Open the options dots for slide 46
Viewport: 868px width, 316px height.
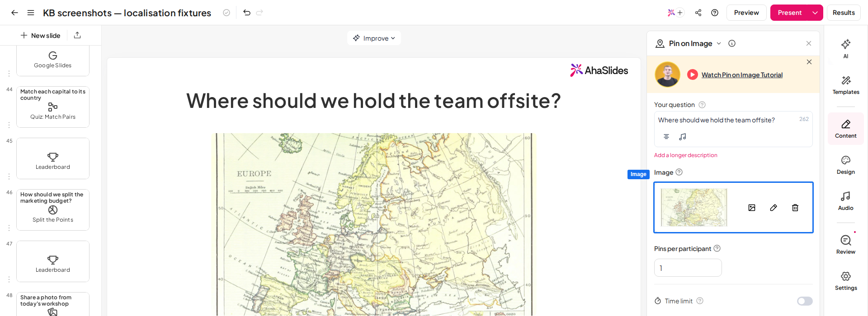[x=9, y=228]
